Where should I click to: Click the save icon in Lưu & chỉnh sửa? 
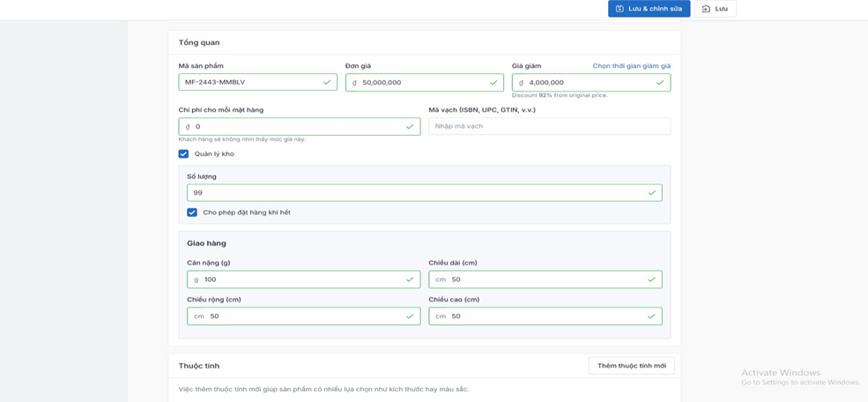tap(619, 9)
